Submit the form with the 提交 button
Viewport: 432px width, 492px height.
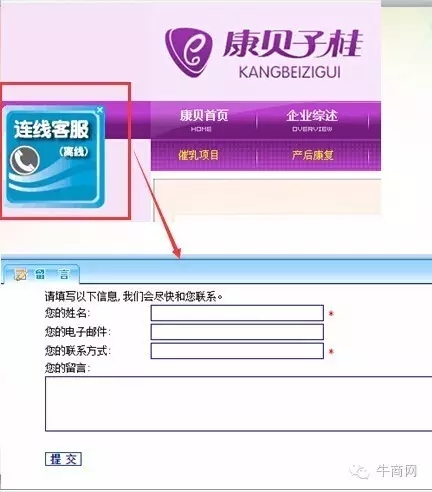[63, 459]
